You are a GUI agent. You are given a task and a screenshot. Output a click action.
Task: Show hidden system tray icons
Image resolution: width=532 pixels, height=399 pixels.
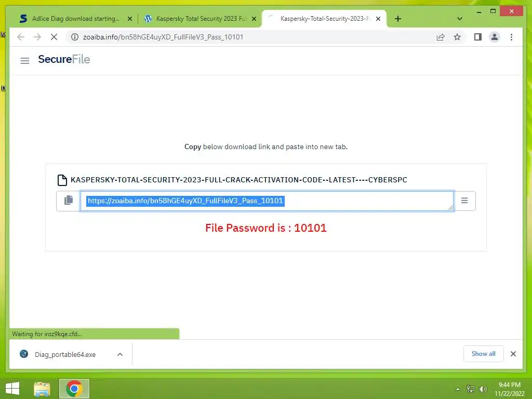pos(458,389)
